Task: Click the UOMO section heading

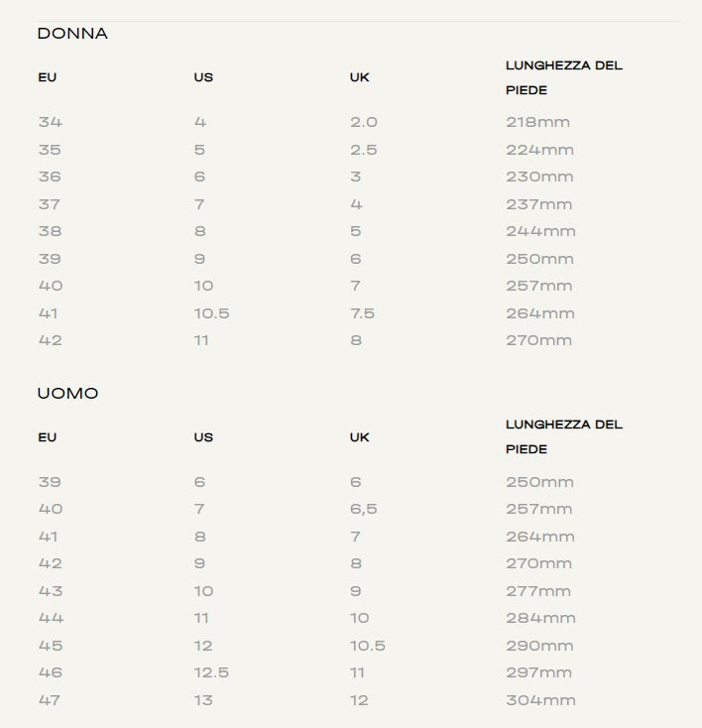Action: coord(67,394)
